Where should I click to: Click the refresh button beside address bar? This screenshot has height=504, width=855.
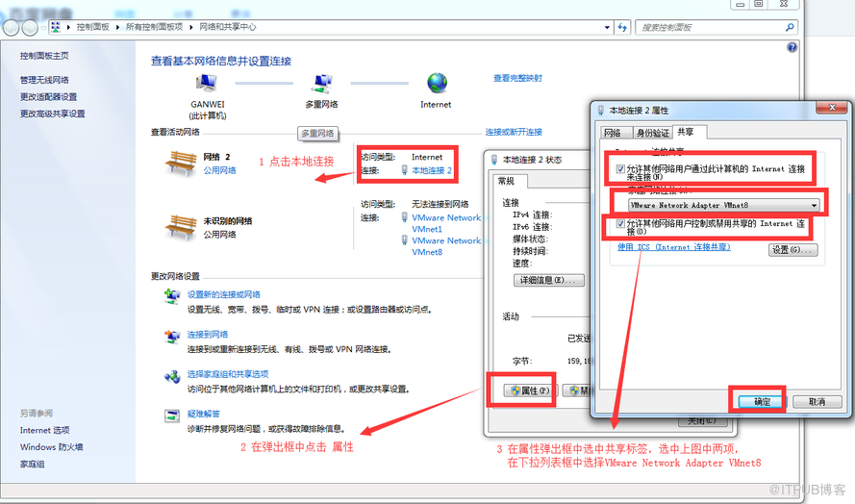pyautogui.click(x=622, y=27)
